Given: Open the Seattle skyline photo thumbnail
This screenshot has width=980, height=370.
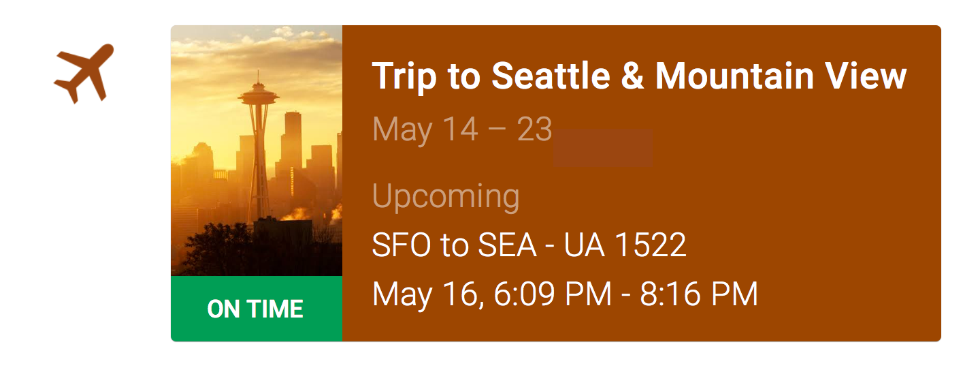Looking at the screenshot, I should (257, 151).
